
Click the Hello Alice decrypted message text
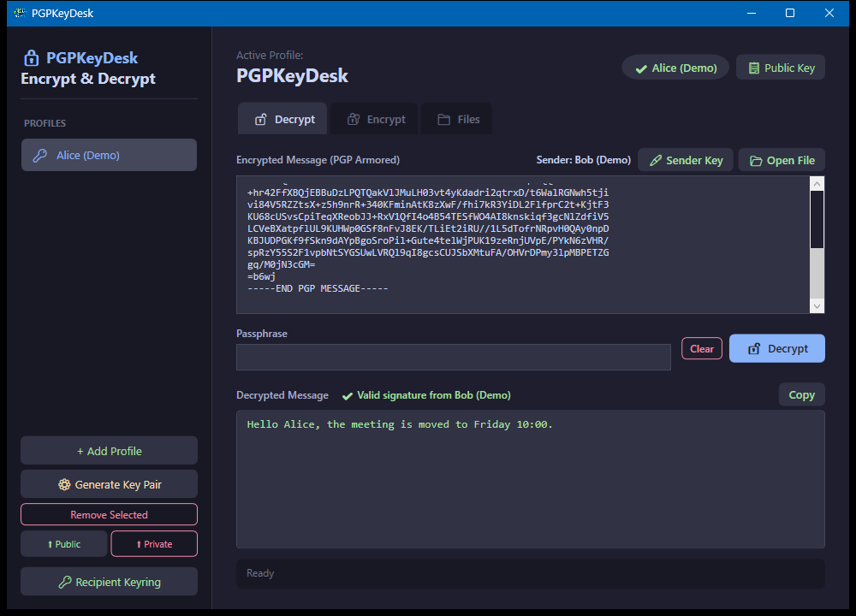(400, 424)
